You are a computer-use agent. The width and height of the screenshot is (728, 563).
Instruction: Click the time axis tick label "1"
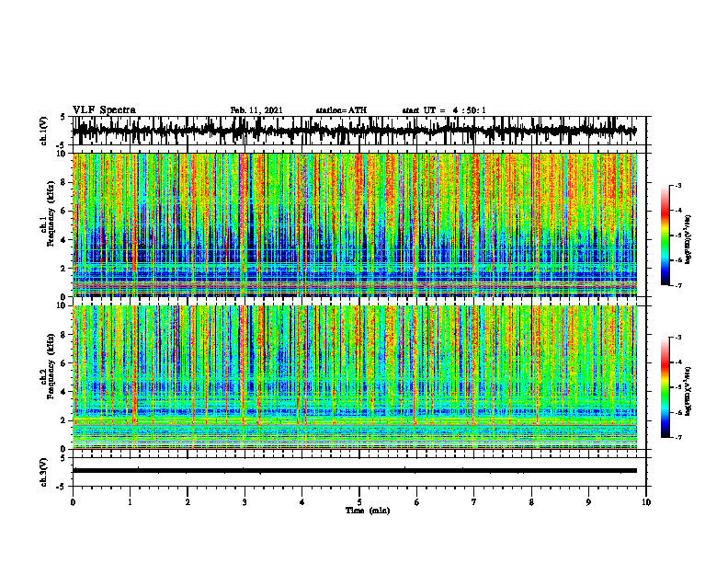coord(130,502)
